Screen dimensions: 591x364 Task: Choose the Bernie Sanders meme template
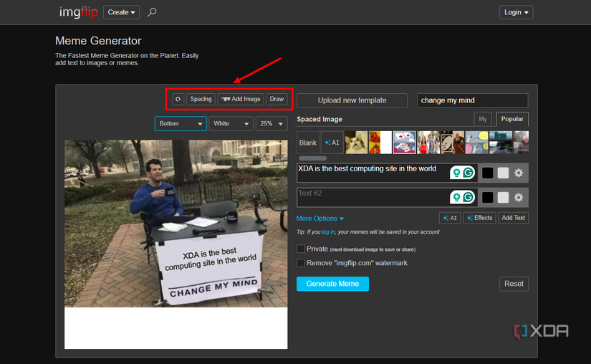coord(522,143)
